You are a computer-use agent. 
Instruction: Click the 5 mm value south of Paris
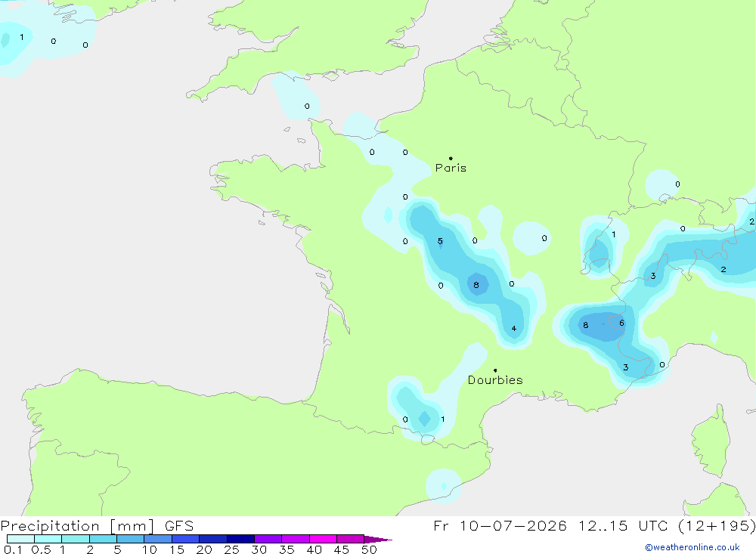pyautogui.click(x=440, y=241)
